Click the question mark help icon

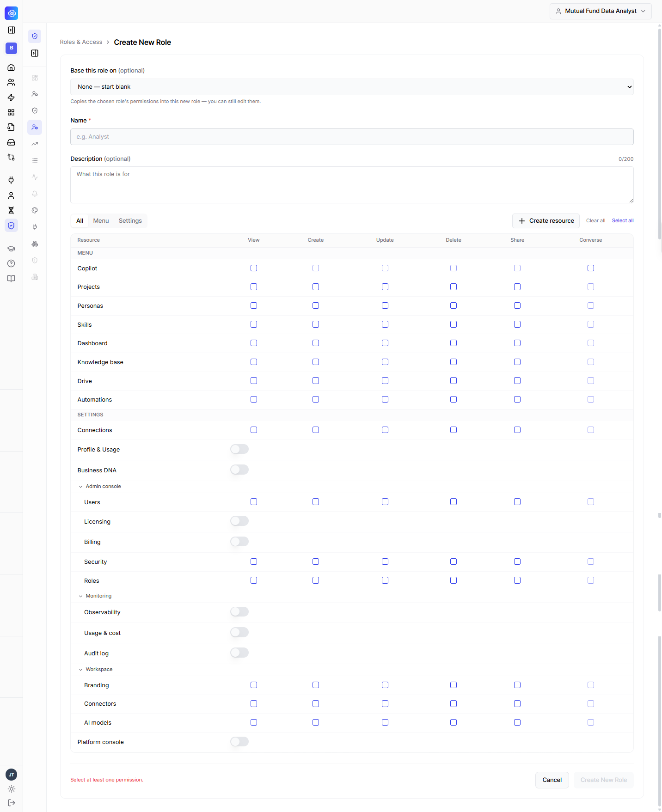tap(12, 263)
